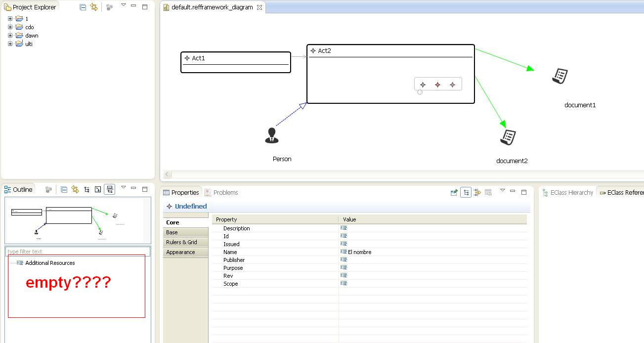Viewport: 644px width, 343px height.
Task: Select the Appearance properties section
Action: tap(180, 252)
